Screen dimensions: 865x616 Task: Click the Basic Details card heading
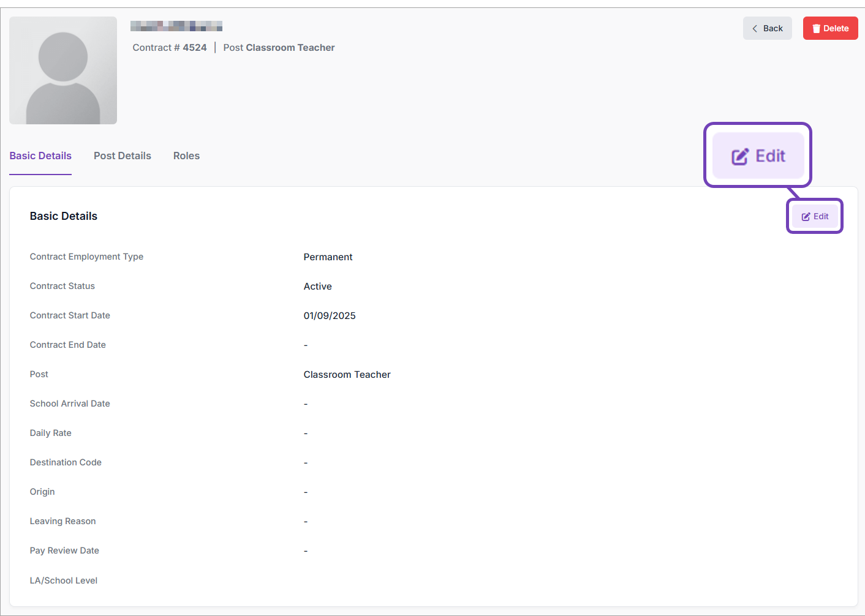(64, 216)
